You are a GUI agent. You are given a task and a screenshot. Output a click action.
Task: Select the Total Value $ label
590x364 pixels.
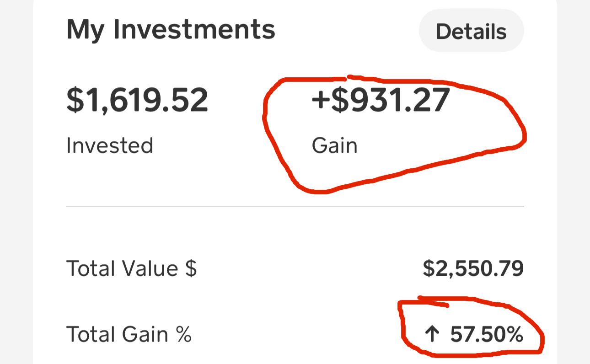point(132,268)
